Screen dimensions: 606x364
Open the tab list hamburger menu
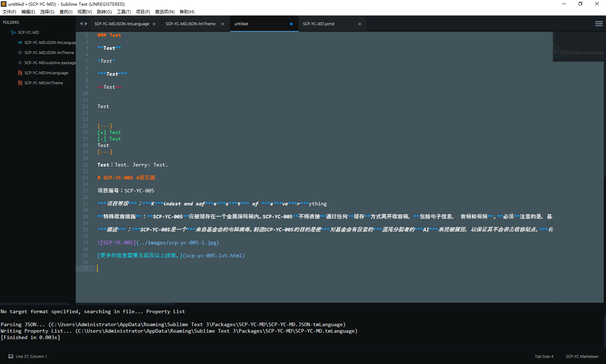pyautogui.click(x=599, y=24)
